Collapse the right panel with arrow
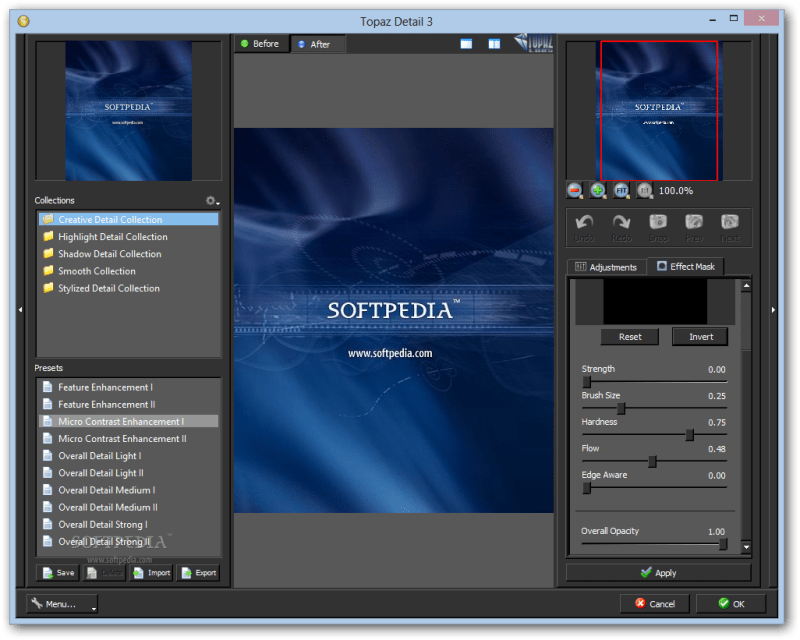800x640 pixels. point(772,310)
